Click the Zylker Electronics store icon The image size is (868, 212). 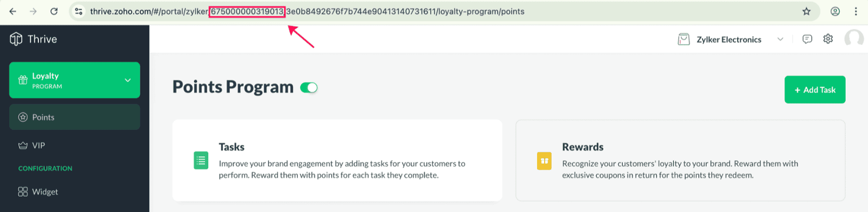(x=684, y=39)
